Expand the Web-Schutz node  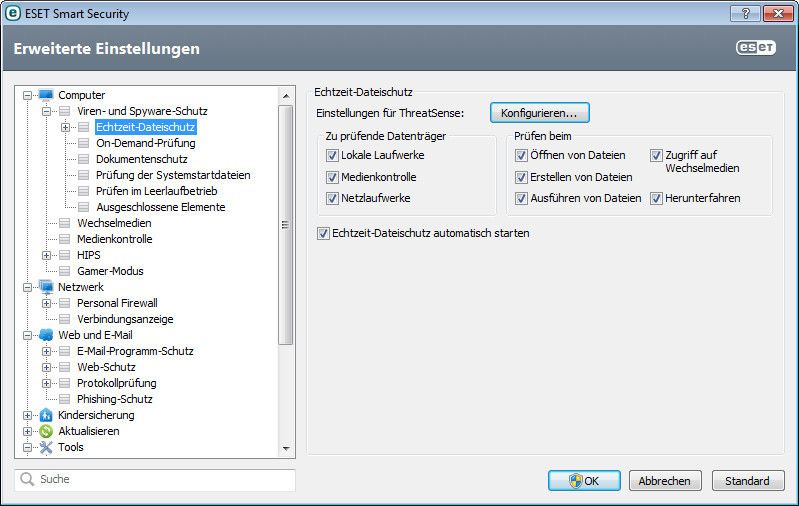[x=46, y=367]
